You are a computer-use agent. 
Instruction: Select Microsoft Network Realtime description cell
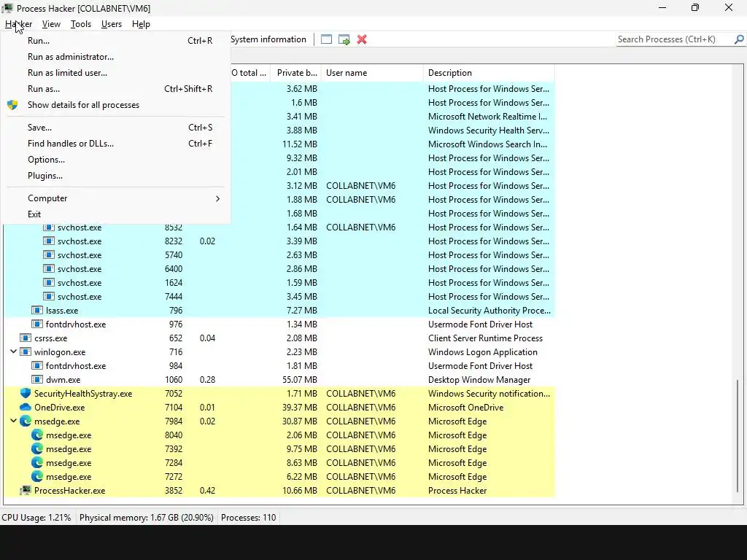coord(487,117)
